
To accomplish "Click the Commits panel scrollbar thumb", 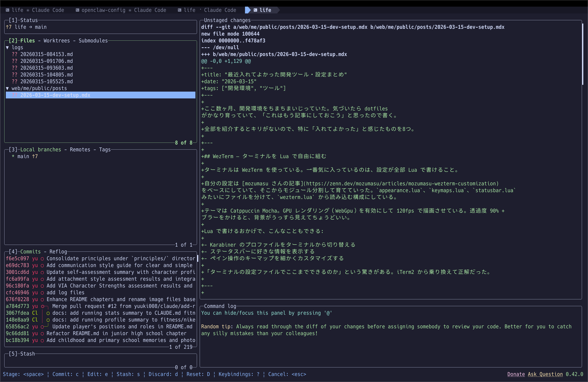I will coord(197,258).
